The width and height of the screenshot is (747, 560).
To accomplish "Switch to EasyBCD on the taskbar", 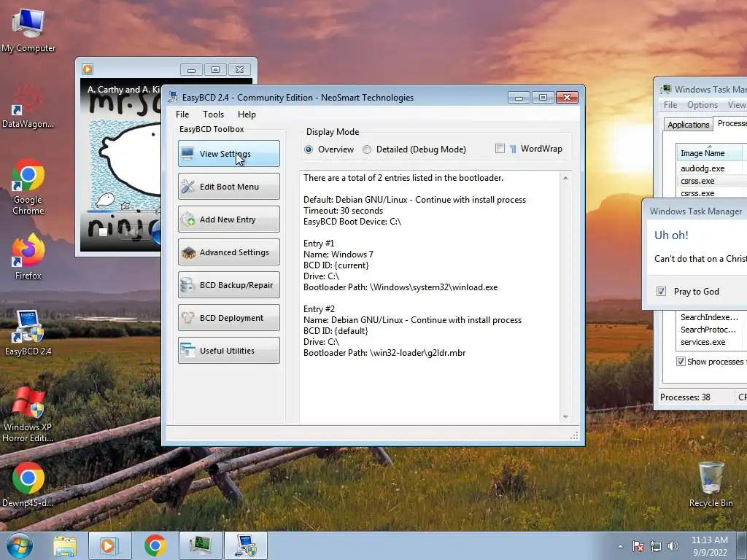I will point(245,545).
